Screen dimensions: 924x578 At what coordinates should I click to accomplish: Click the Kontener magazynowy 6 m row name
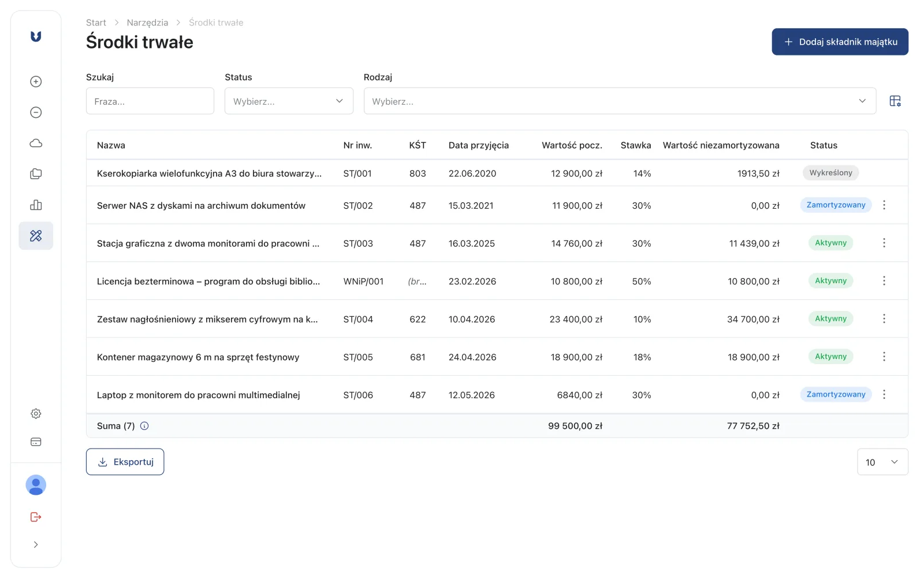point(198,357)
